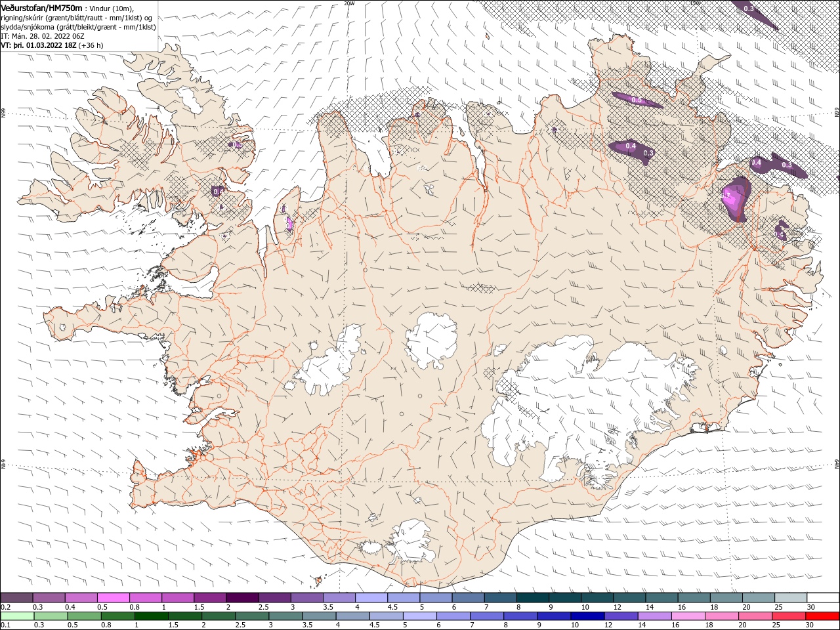Viewport: 840px width, 630px height.
Task: Select upper legend swatch labeled 0.5 (bright pink)
Action: pyautogui.click(x=113, y=598)
